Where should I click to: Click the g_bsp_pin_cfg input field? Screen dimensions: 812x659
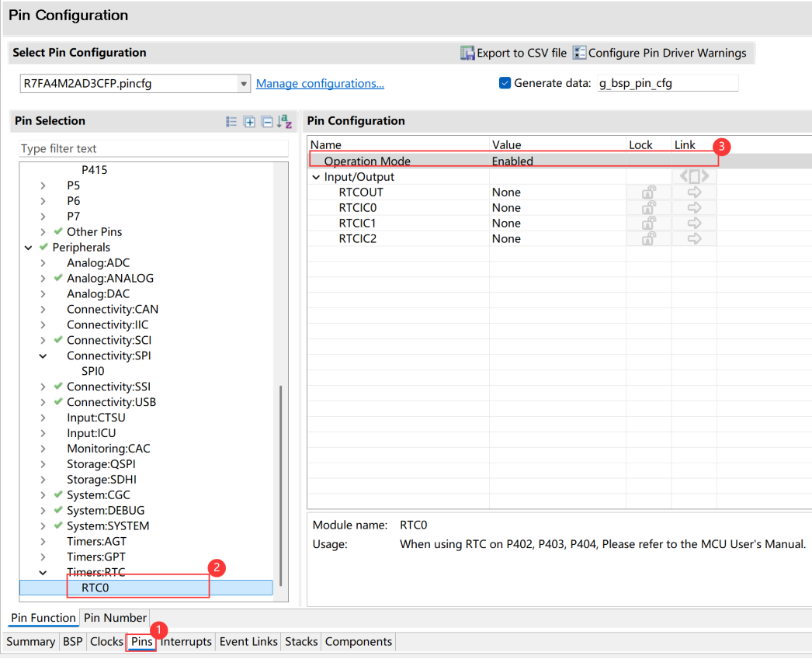pyautogui.click(x=668, y=83)
